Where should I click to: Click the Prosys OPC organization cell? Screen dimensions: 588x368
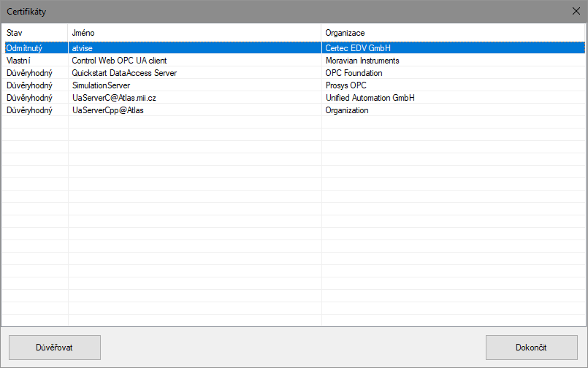(345, 85)
